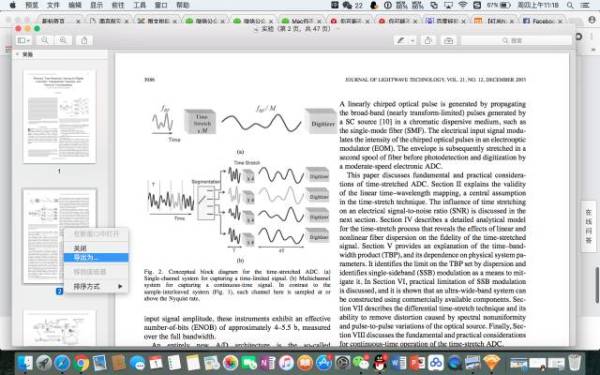
Task: Open the sidebar view mode dropdown in Preview toolbar
Action: [x=24, y=40]
